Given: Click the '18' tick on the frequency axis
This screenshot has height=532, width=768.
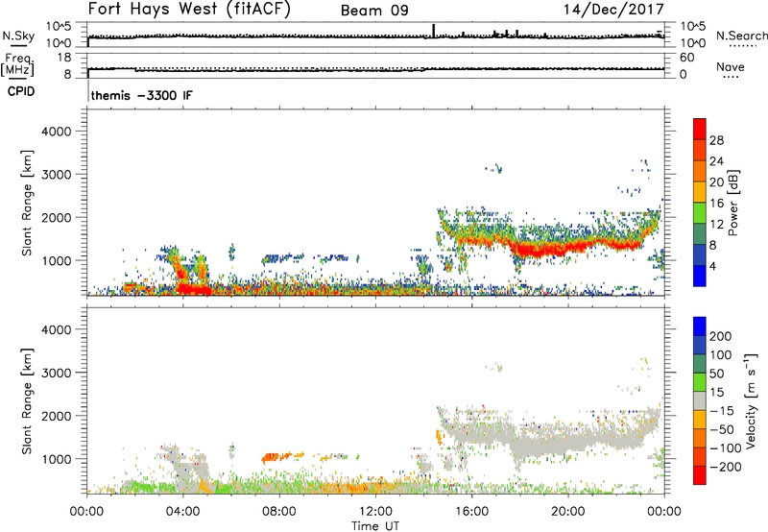Looking at the screenshot, I should [x=64, y=58].
